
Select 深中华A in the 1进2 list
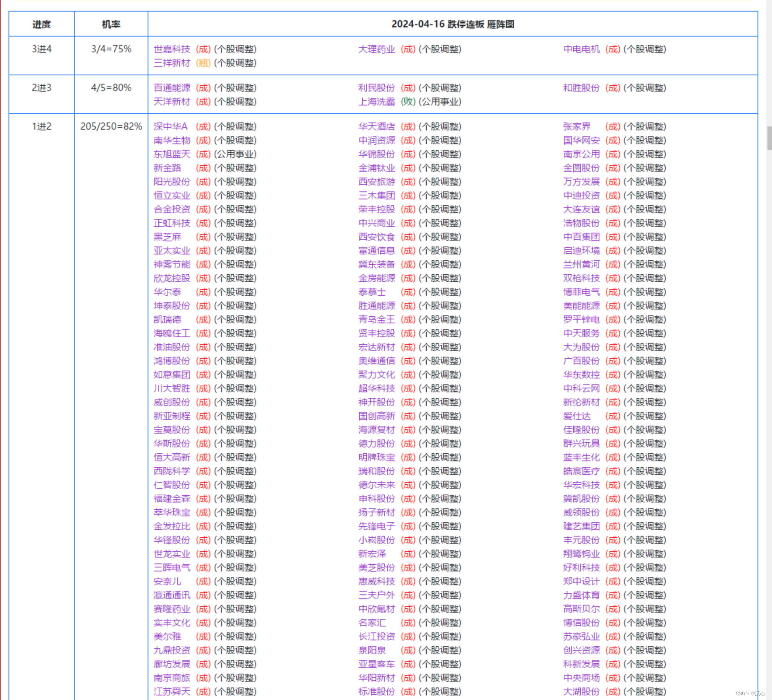[x=171, y=126]
